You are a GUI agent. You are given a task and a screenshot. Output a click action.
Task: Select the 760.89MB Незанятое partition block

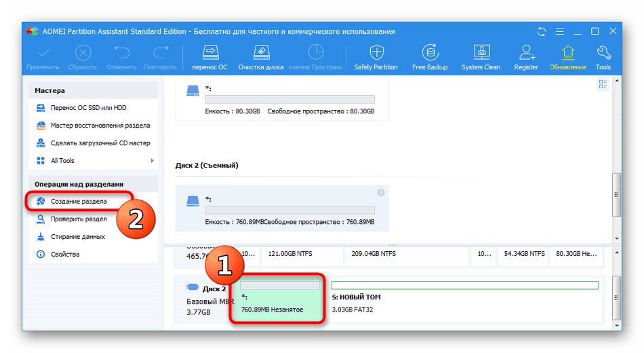pos(278,299)
